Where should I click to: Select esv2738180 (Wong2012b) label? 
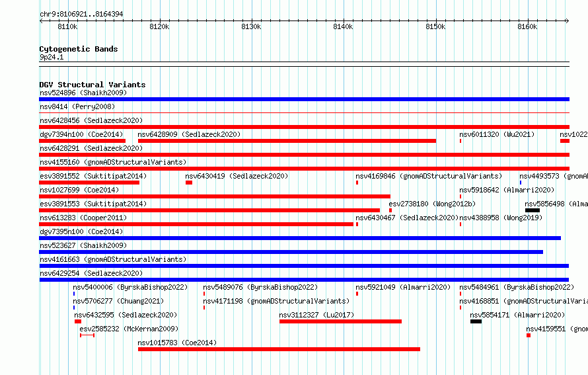(x=432, y=204)
